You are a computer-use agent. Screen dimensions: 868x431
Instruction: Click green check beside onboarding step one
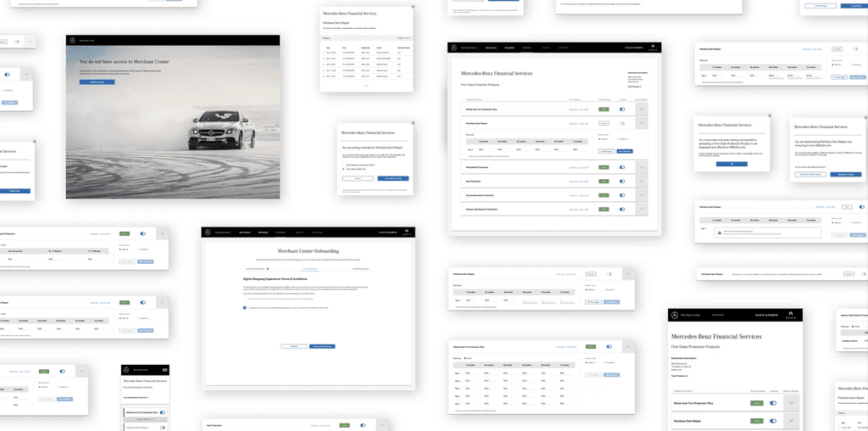point(268,268)
